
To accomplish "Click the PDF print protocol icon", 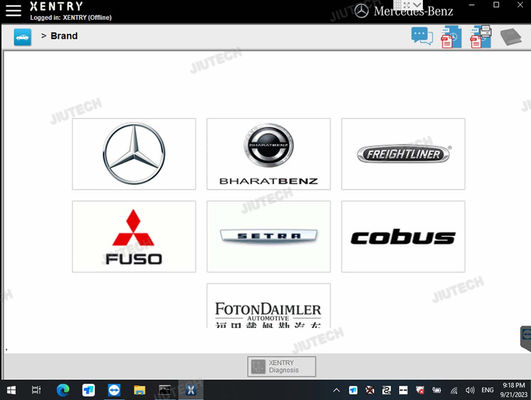I will [x=481, y=37].
